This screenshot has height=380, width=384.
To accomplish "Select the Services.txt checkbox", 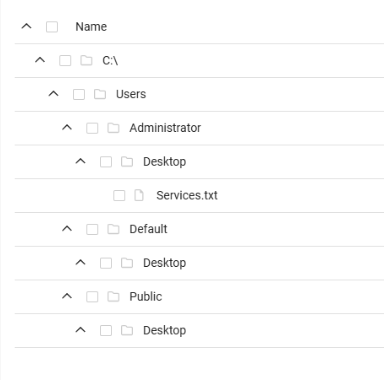I will pyautogui.click(x=119, y=196).
